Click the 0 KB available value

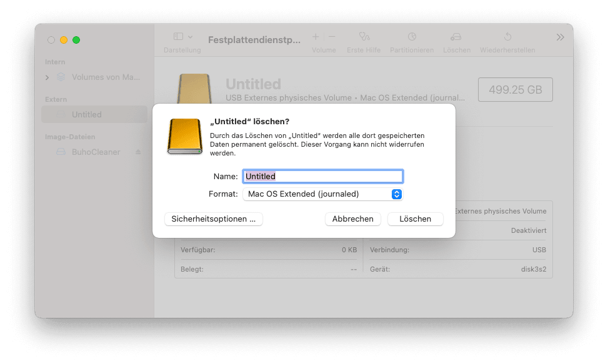(x=349, y=250)
